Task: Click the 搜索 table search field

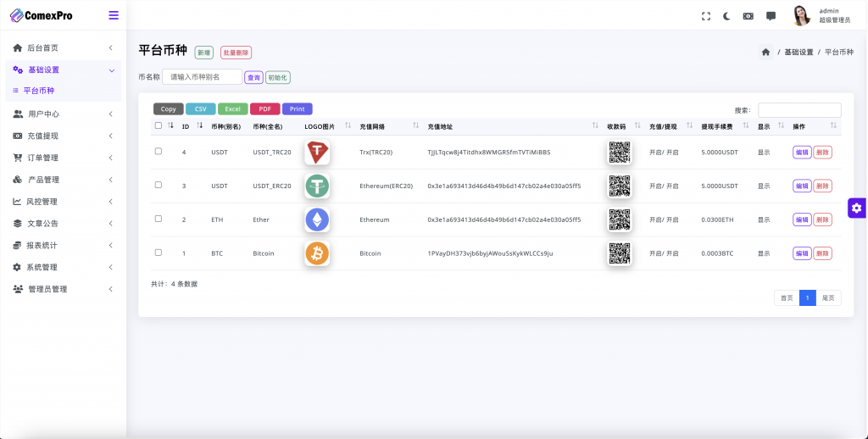Action: tap(798, 110)
